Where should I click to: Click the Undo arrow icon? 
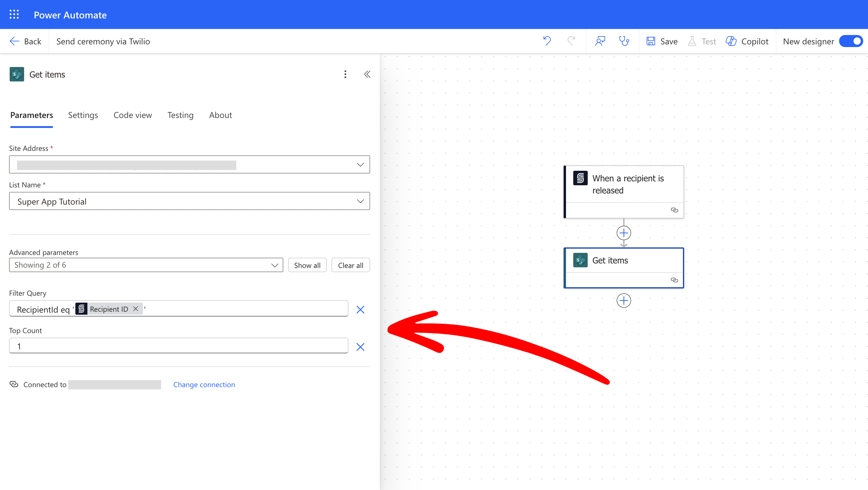pos(547,41)
